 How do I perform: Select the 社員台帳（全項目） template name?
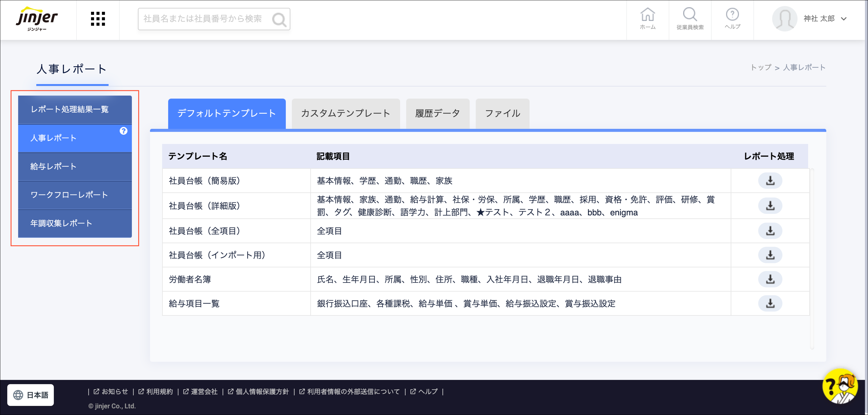205,231
